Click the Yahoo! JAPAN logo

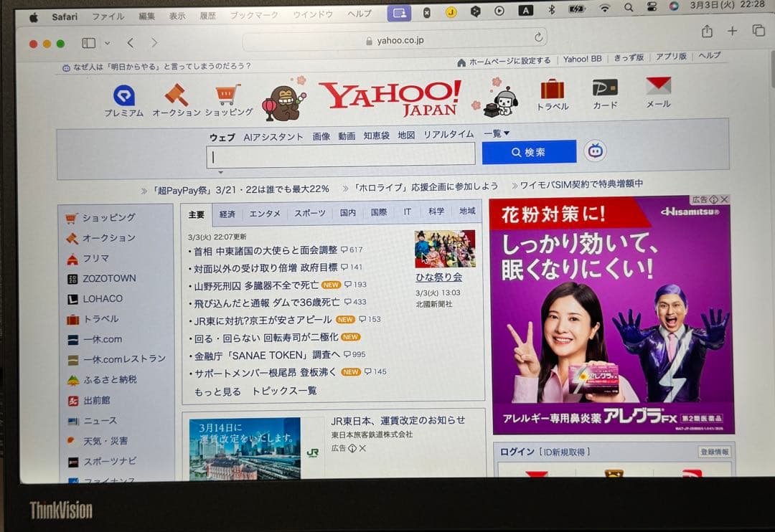point(390,98)
